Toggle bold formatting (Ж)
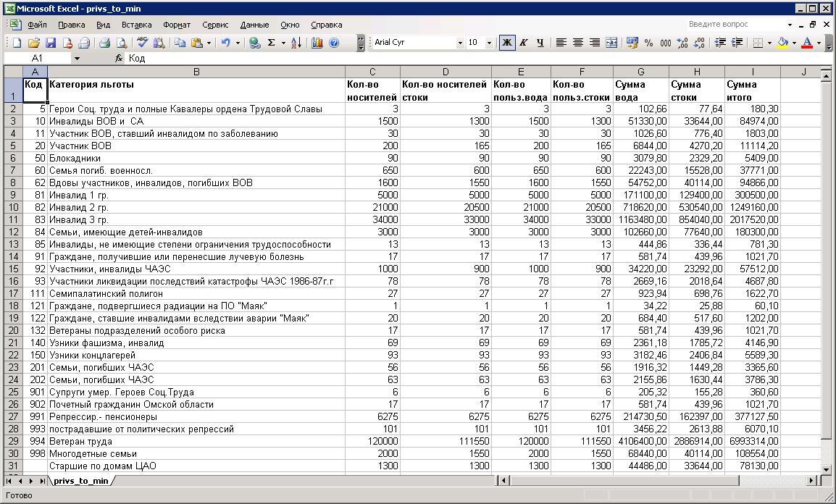The height and width of the screenshot is (504, 836). [507, 43]
